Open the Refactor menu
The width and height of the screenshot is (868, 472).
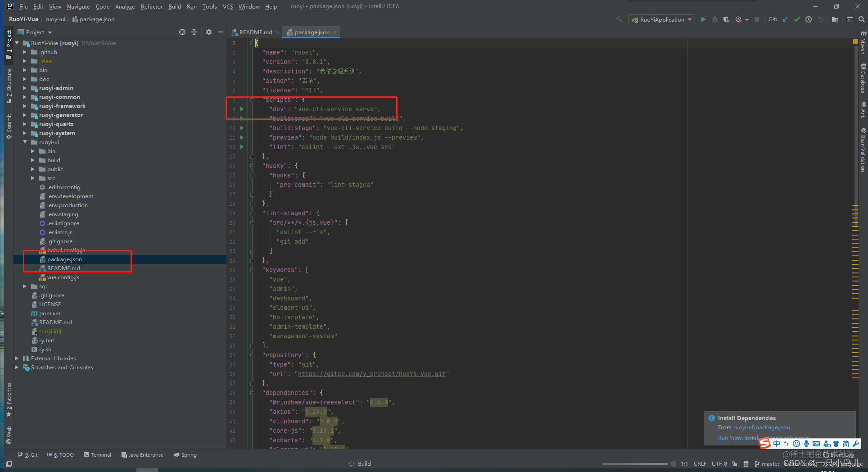pyautogui.click(x=152, y=6)
